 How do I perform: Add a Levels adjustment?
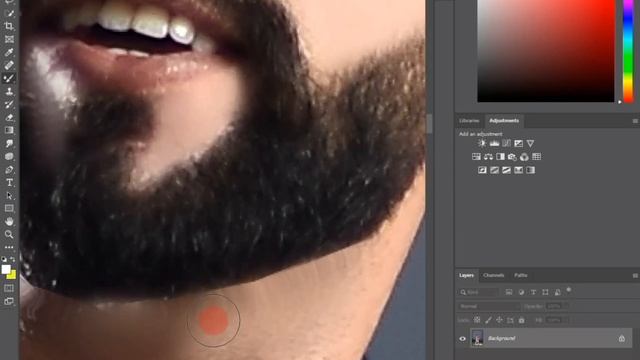[x=494, y=143]
